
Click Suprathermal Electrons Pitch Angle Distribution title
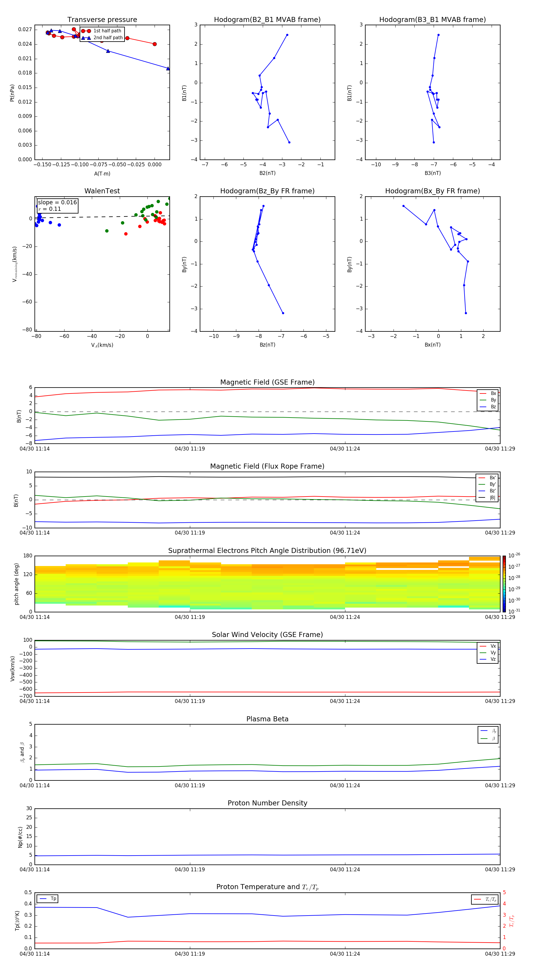(x=267, y=551)
